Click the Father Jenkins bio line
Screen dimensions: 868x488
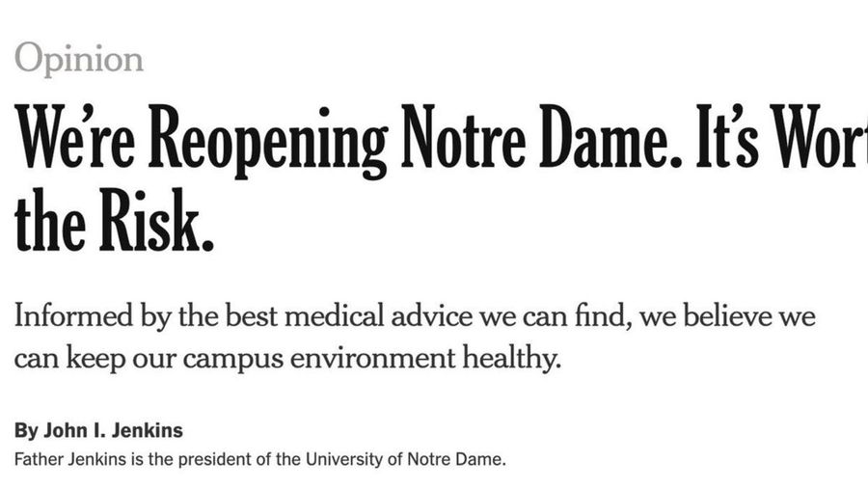pyautogui.click(x=260, y=459)
